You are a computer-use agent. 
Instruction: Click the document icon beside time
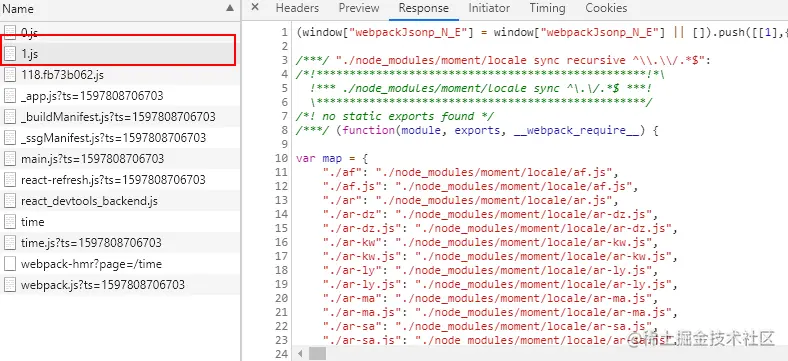coord(10,222)
